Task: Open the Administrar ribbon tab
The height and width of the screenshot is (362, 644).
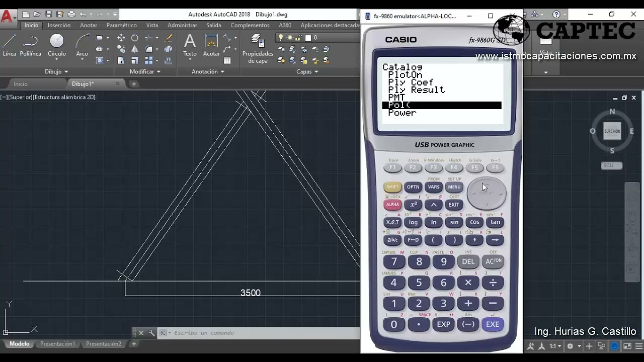Action: click(x=182, y=25)
